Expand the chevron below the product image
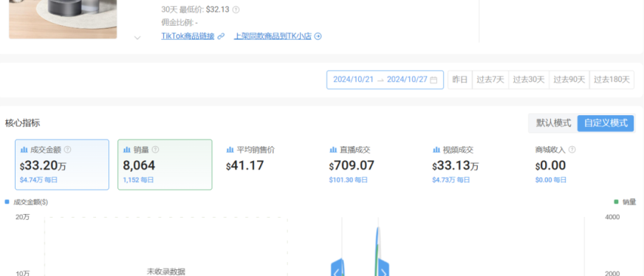 pos(137,38)
